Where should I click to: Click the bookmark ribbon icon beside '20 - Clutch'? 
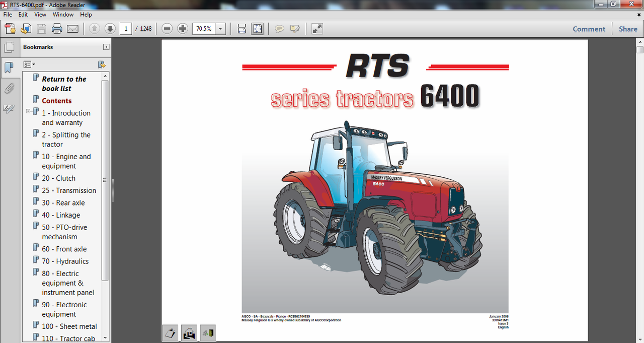click(36, 177)
